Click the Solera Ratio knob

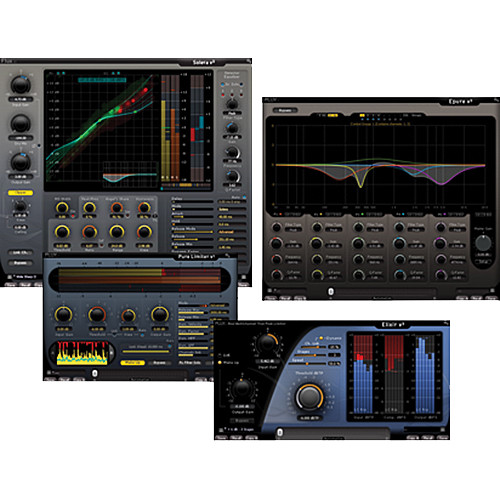click(89, 232)
